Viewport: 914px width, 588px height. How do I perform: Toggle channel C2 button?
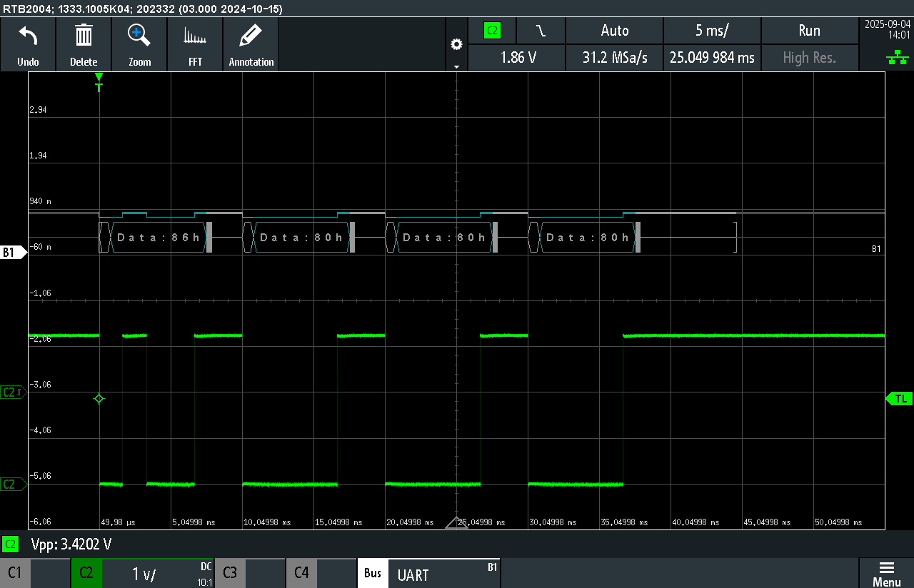86,573
